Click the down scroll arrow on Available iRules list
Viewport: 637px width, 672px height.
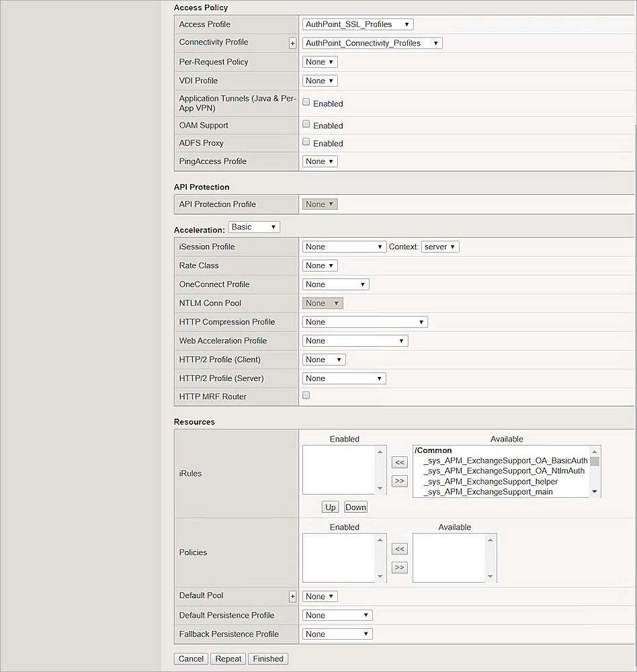coord(594,492)
